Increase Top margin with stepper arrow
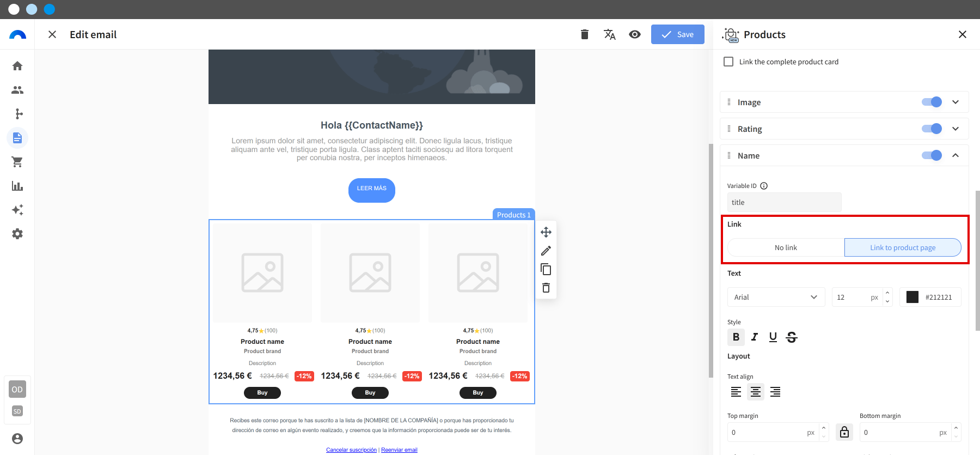This screenshot has height=455, width=980. 824,428
